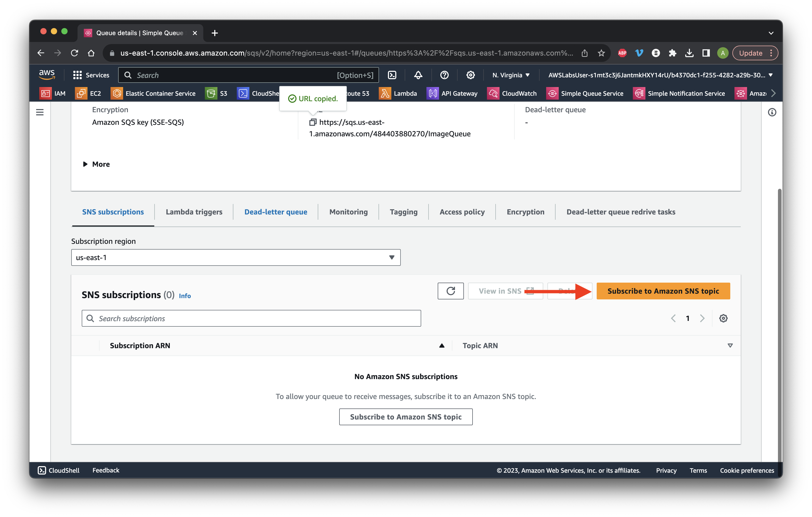Viewport: 812px width, 517px height.
Task: Show more favorites with the right chevron
Action: click(x=773, y=94)
